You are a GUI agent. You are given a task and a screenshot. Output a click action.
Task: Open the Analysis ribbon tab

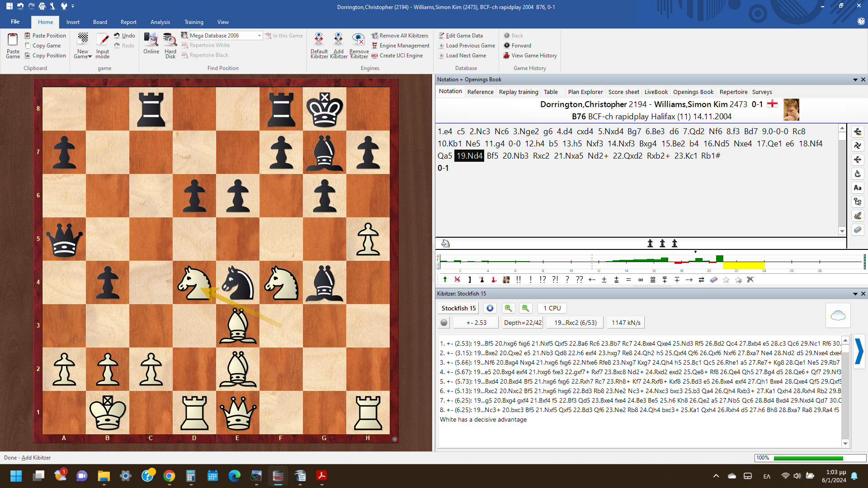(160, 22)
